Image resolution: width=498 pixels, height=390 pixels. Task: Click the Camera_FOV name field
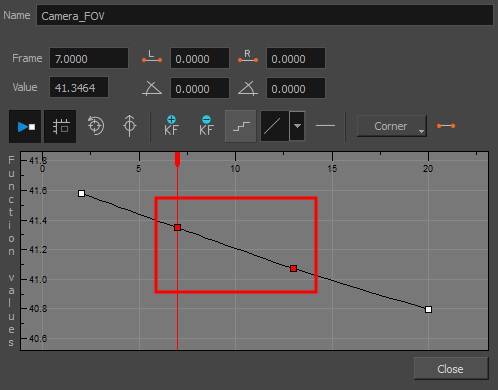(x=265, y=15)
